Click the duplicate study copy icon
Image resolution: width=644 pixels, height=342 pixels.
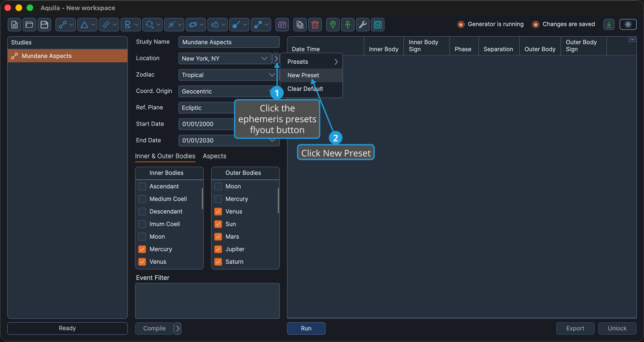click(x=300, y=25)
